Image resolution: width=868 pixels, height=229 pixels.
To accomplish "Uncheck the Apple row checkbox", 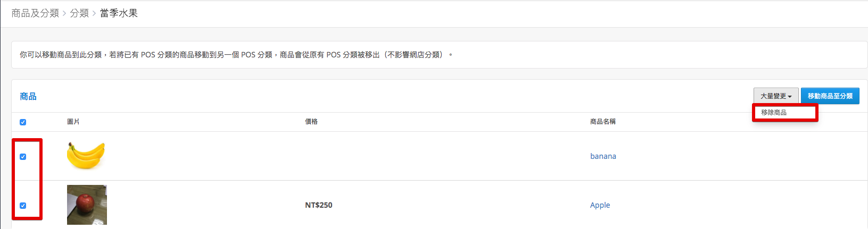I will point(23,206).
